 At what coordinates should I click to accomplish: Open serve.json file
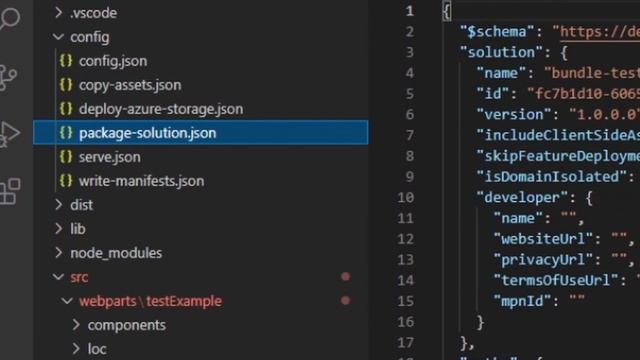[x=110, y=157]
